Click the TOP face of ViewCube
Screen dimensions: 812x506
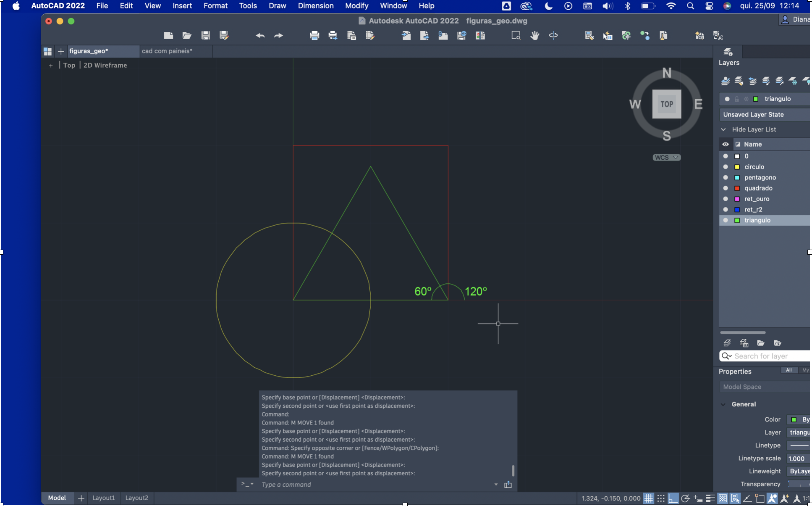point(666,104)
